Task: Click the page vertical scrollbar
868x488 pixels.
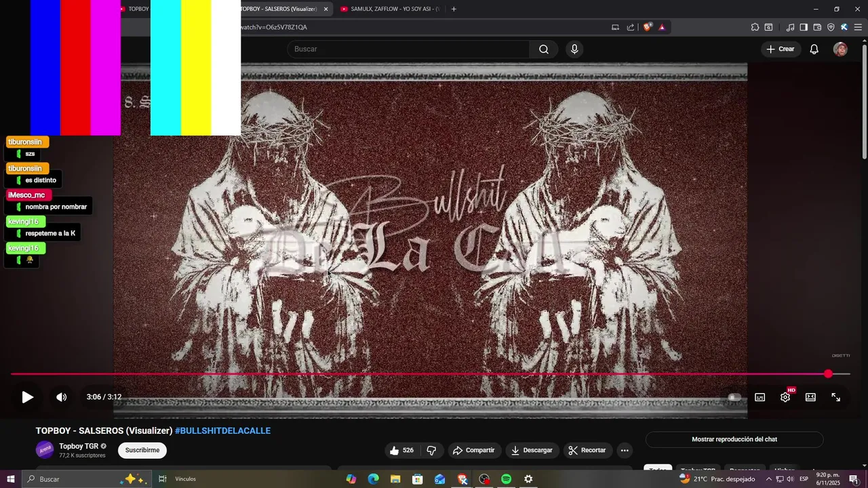Action: (x=864, y=102)
